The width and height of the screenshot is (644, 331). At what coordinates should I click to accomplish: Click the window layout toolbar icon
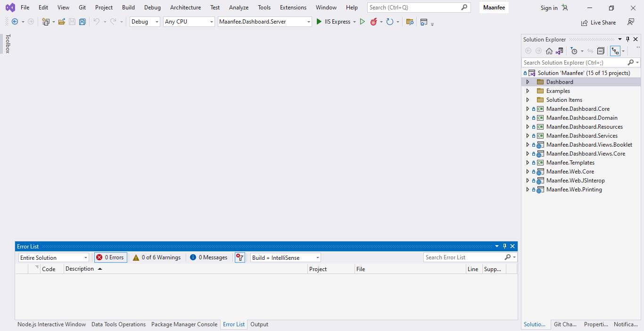[x=424, y=22]
